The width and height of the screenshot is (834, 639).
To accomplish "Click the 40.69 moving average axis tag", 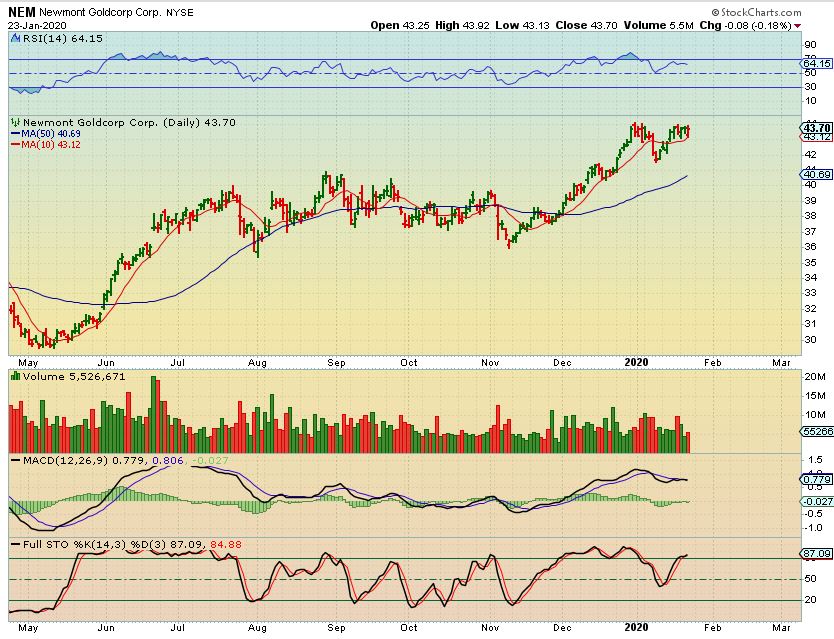I will 816,174.
